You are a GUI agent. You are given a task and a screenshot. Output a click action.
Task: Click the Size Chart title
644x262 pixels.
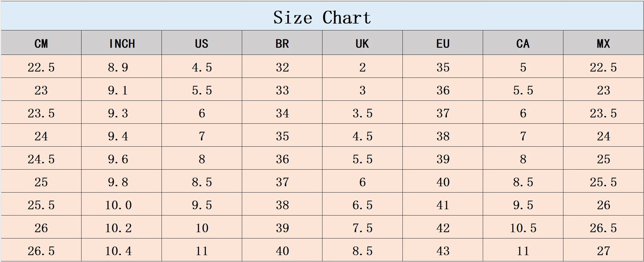[x=322, y=17]
